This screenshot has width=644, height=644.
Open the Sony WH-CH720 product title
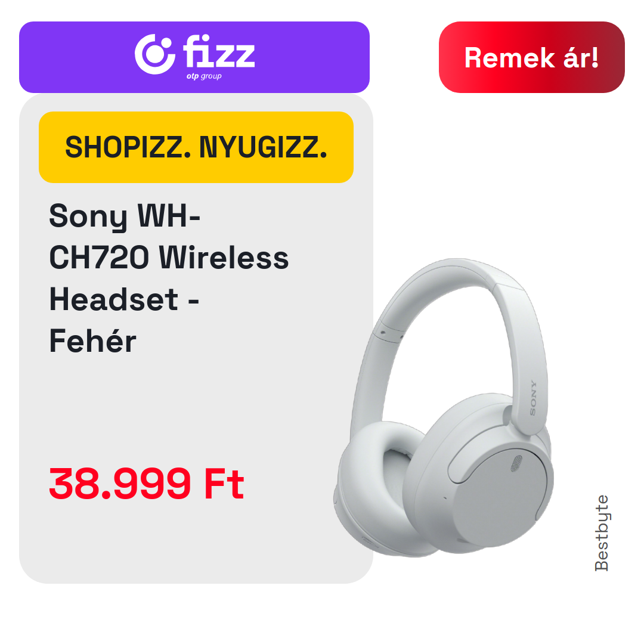[x=169, y=278]
